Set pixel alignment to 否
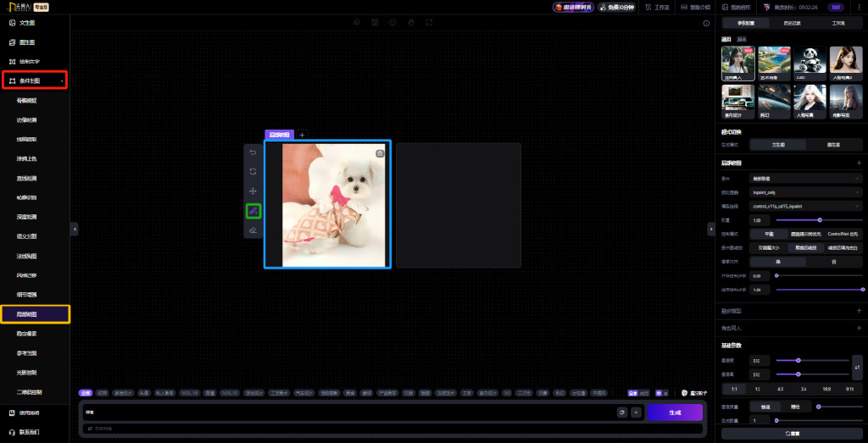The image size is (868, 443). 833,261
